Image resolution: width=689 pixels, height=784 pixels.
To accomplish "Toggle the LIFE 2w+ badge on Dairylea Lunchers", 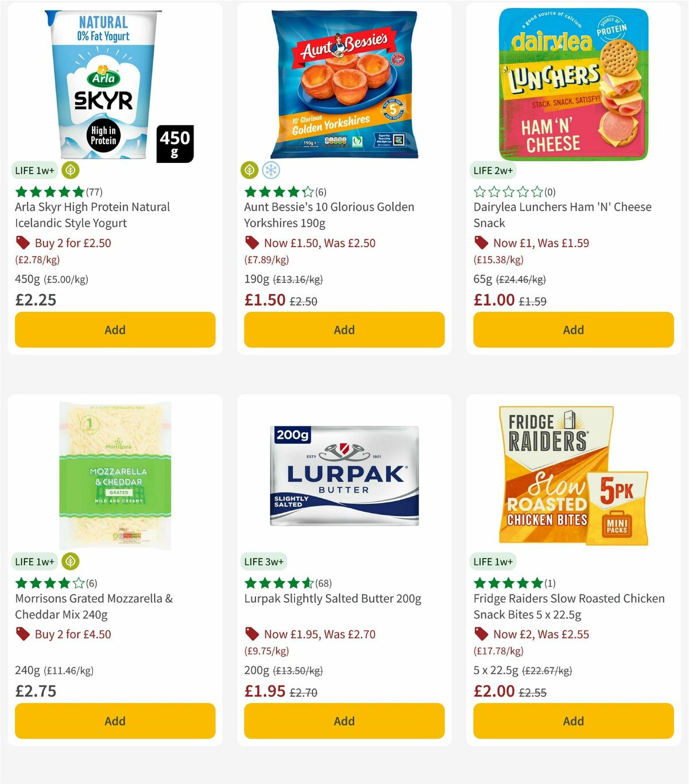I will coord(494,170).
